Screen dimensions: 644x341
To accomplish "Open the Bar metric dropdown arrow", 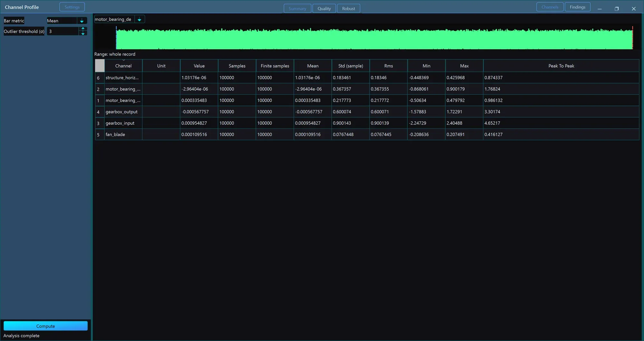I will 82,21.
